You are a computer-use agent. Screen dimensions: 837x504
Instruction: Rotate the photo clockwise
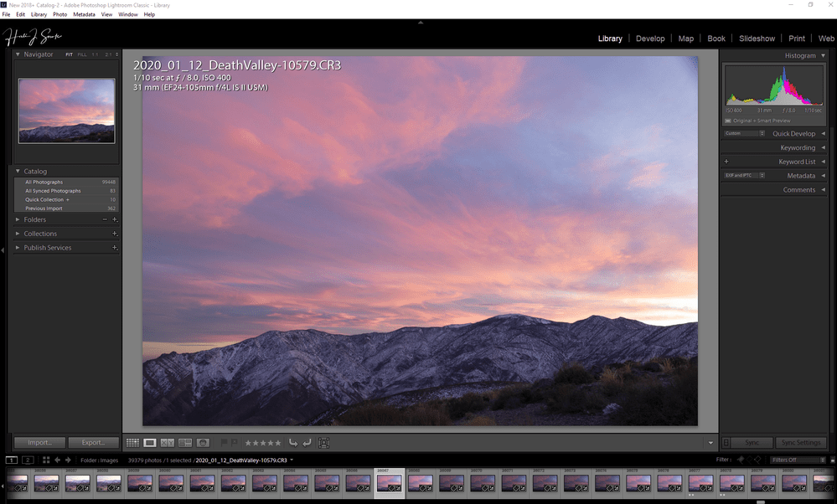pos(307,443)
